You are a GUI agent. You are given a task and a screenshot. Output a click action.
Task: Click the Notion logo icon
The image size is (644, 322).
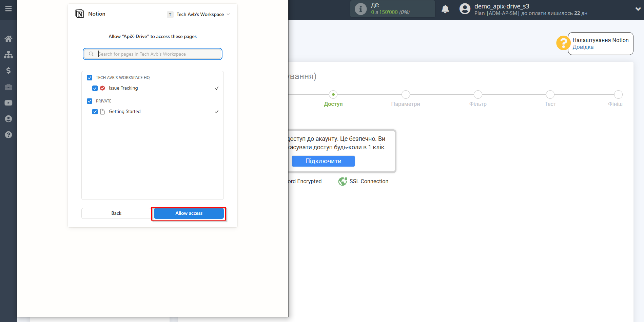(80, 14)
